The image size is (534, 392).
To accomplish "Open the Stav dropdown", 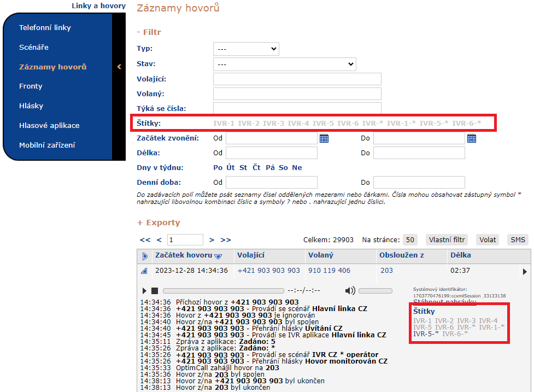I will click(x=284, y=64).
